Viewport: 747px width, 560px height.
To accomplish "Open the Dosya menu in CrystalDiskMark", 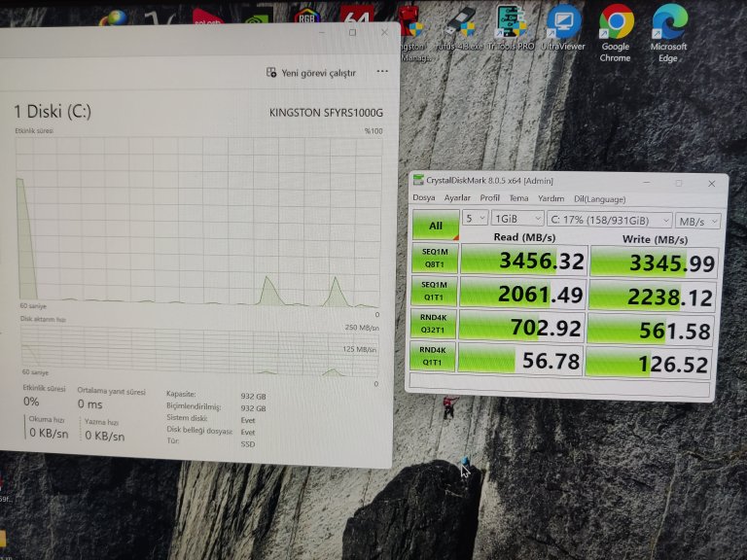I will point(423,197).
